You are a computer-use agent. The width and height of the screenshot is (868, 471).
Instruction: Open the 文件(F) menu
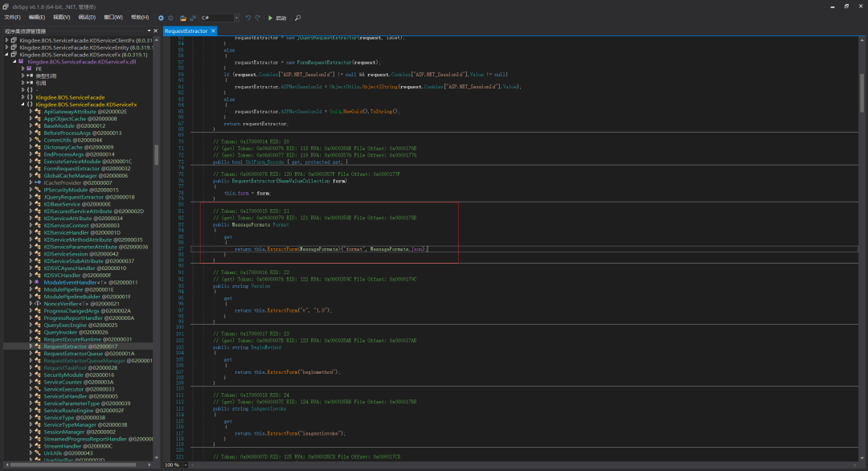click(12, 18)
